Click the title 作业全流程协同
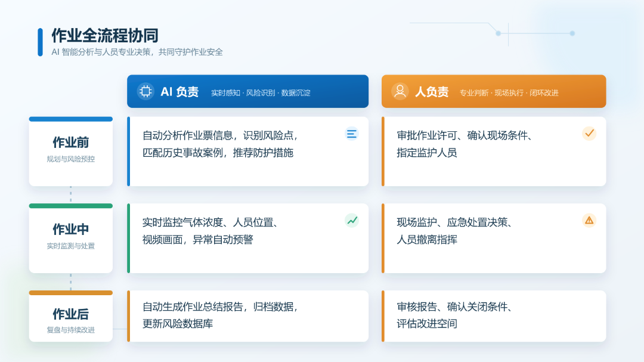This screenshot has width=644, height=362. (105, 36)
